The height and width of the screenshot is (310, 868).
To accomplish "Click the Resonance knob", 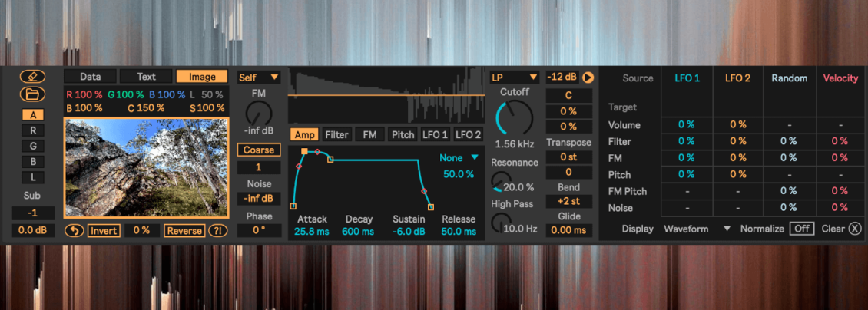I will pos(502,181).
